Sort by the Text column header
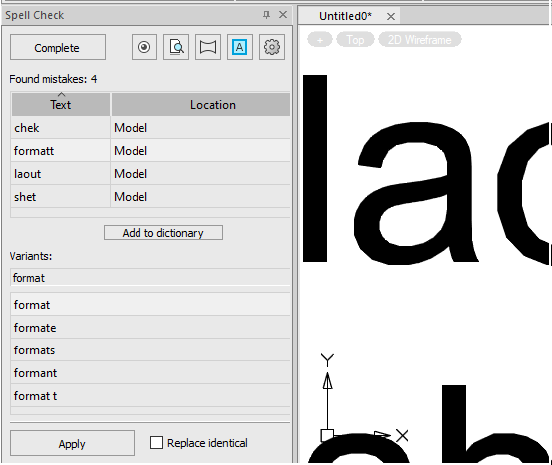Viewport: 552px width, 465px height. click(61, 105)
